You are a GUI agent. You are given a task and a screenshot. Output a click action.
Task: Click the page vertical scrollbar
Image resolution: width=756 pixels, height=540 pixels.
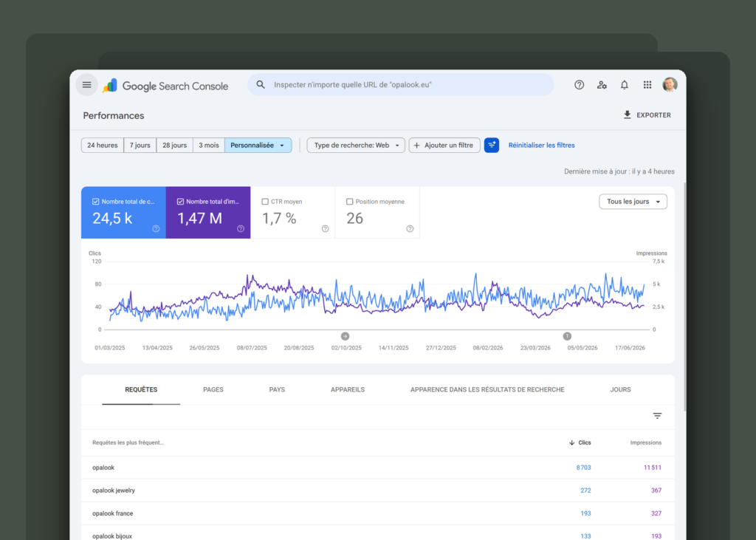[684, 297]
